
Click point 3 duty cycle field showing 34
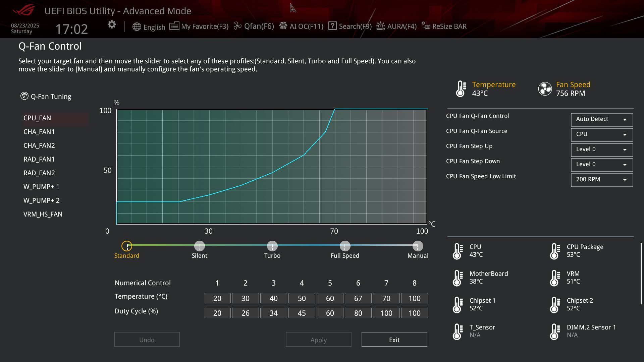[273, 313]
